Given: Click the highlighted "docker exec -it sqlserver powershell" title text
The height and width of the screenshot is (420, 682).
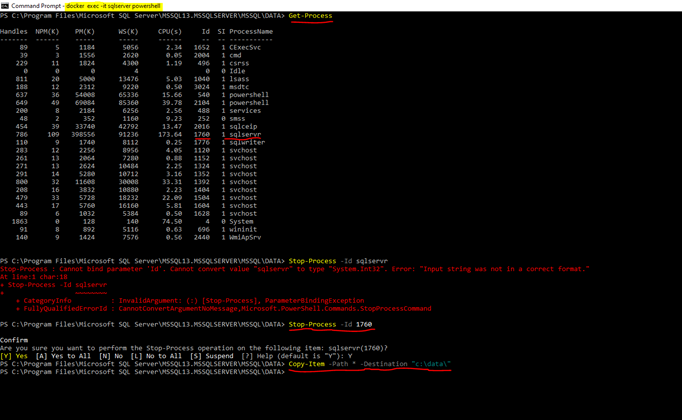Looking at the screenshot, I should click(114, 6).
